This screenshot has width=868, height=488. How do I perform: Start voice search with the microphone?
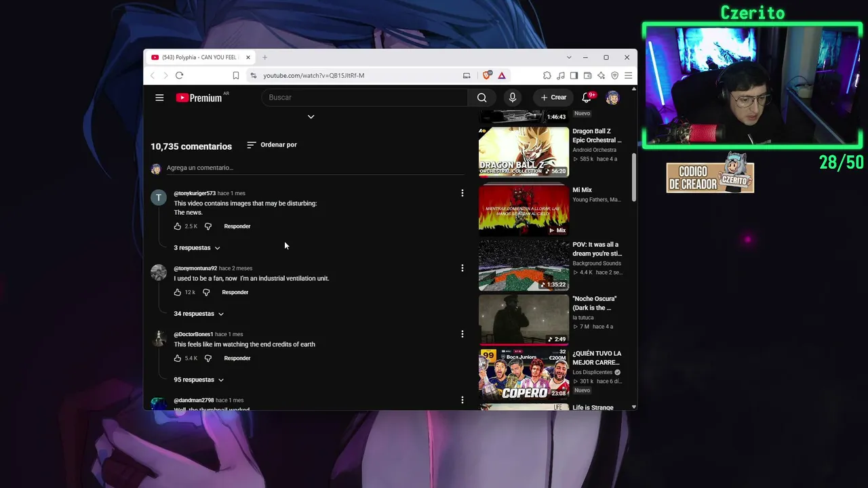coord(513,98)
